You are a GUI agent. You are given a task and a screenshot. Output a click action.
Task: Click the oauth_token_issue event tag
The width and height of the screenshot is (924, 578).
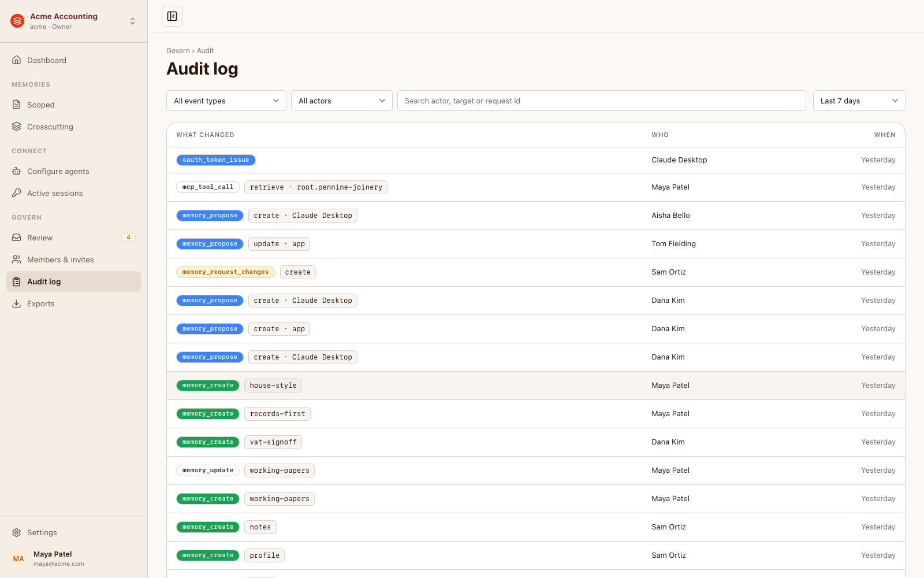tap(216, 160)
